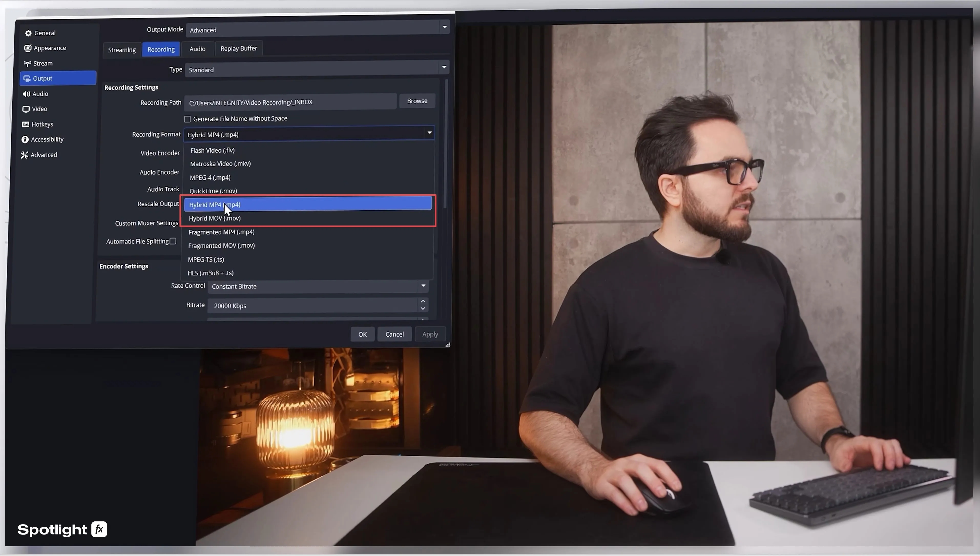Viewport: 980px width, 556px height.
Task: Open Video settings monitor icon
Action: coord(26,109)
